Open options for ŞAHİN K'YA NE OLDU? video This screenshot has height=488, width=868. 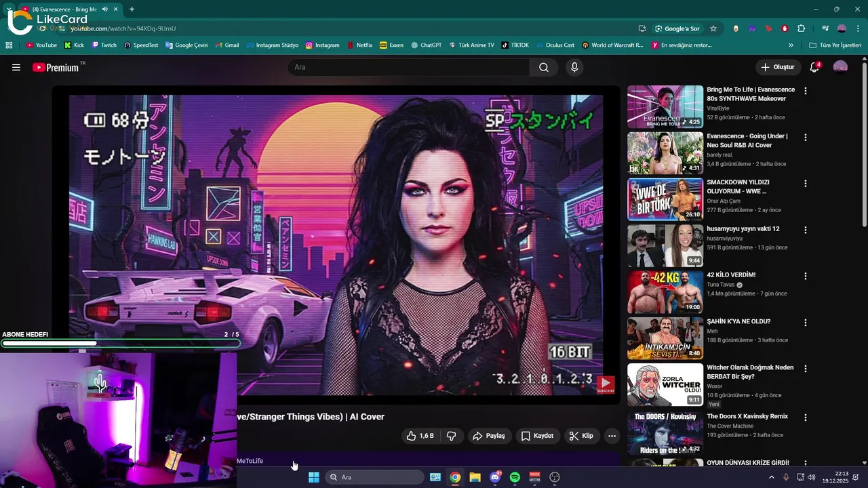click(806, 323)
